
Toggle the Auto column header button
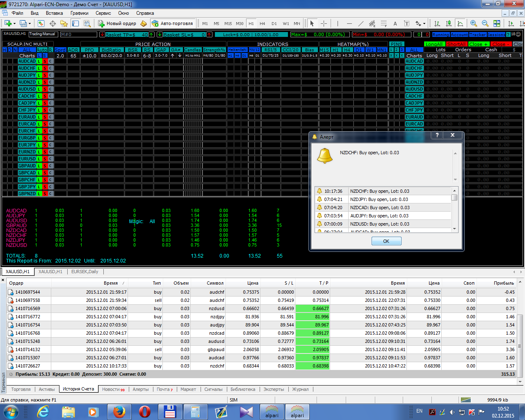point(42,50)
